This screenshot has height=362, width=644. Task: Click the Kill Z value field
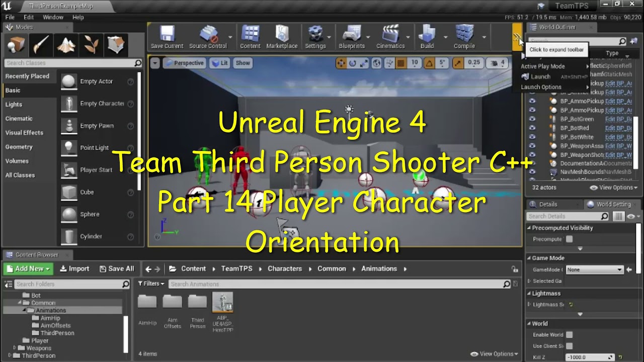pos(590,357)
